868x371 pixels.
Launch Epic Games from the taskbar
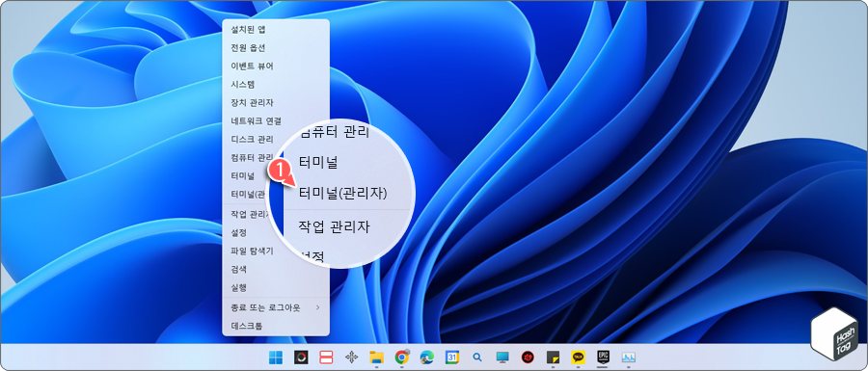click(604, 357)
